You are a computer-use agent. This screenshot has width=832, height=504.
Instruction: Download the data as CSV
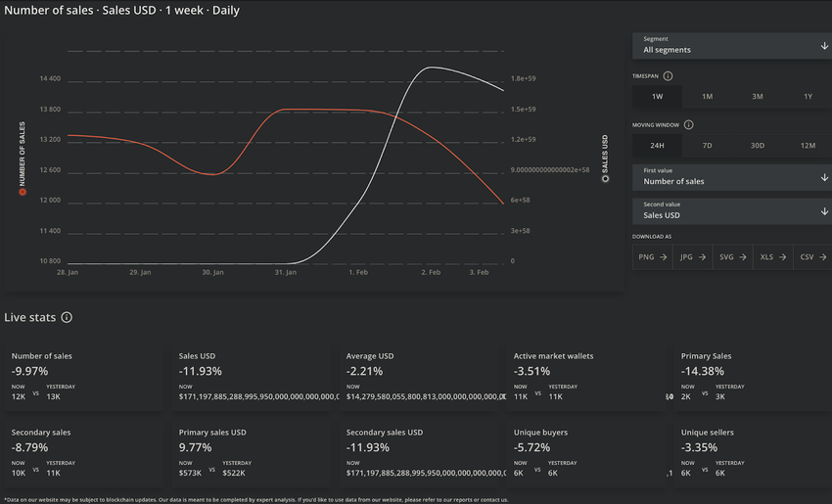click(x=812, y=256)
